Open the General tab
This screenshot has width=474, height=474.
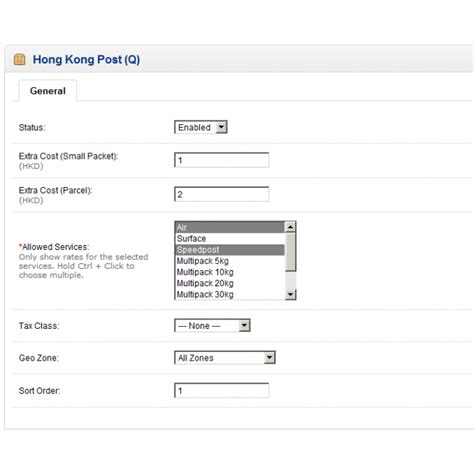(48, 91)
